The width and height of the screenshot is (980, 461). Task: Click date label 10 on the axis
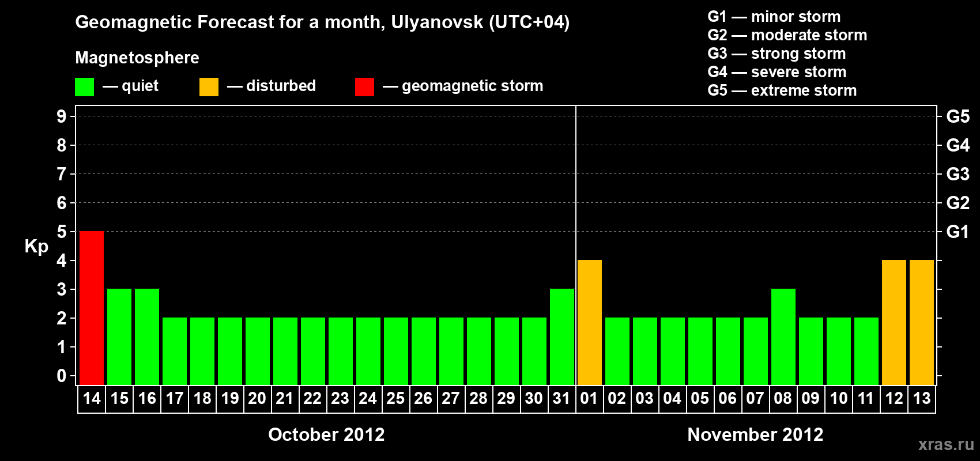839,398
